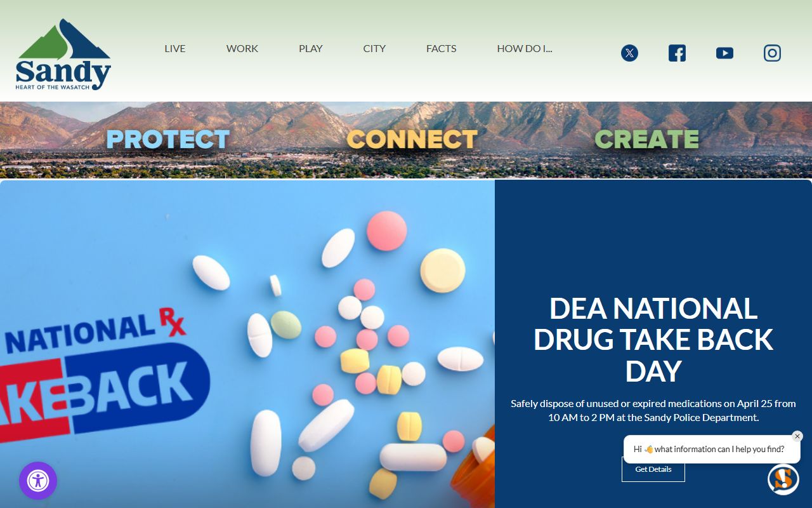
Task: Open the Instagram profile icon
Action: coord(772,53)
